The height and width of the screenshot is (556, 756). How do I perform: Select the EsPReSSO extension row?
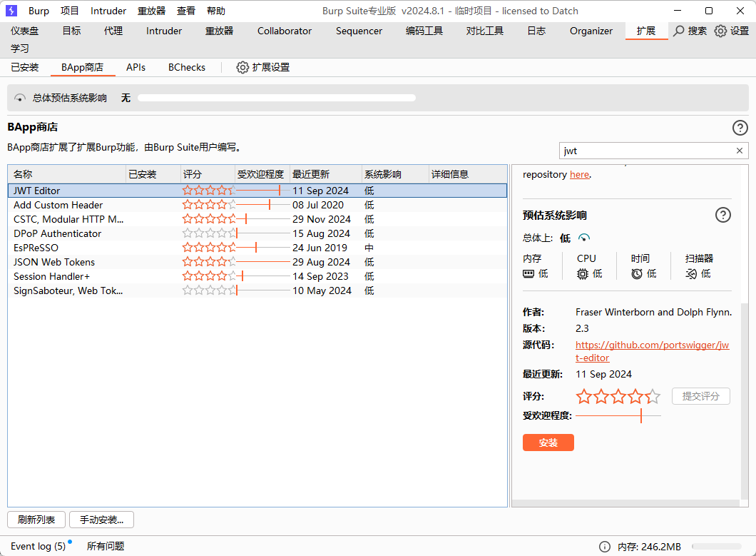click(257, 248)
